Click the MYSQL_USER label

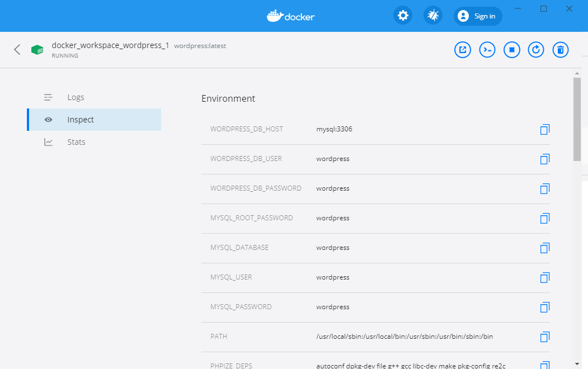(x=231, y=277)
